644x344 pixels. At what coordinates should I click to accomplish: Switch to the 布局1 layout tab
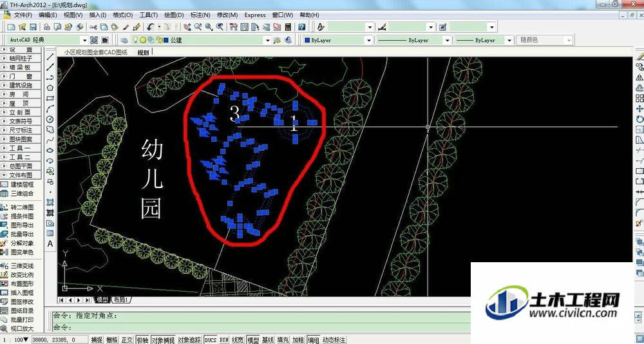pyautogui.click(x=121, y=300)
